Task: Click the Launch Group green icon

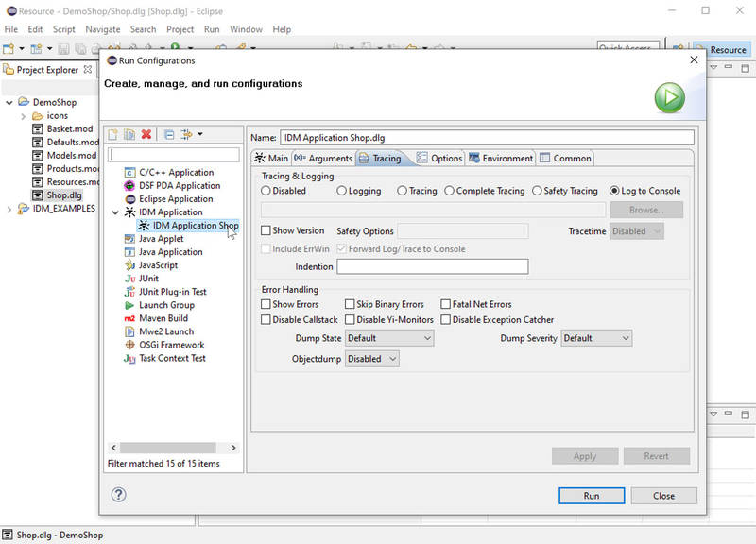Action: point(129,305)
